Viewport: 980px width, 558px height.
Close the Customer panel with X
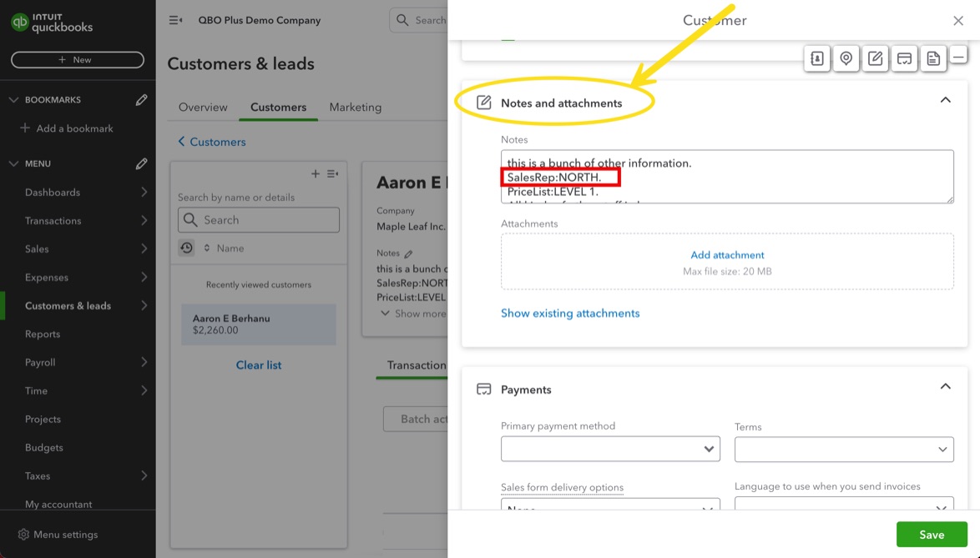958,21
